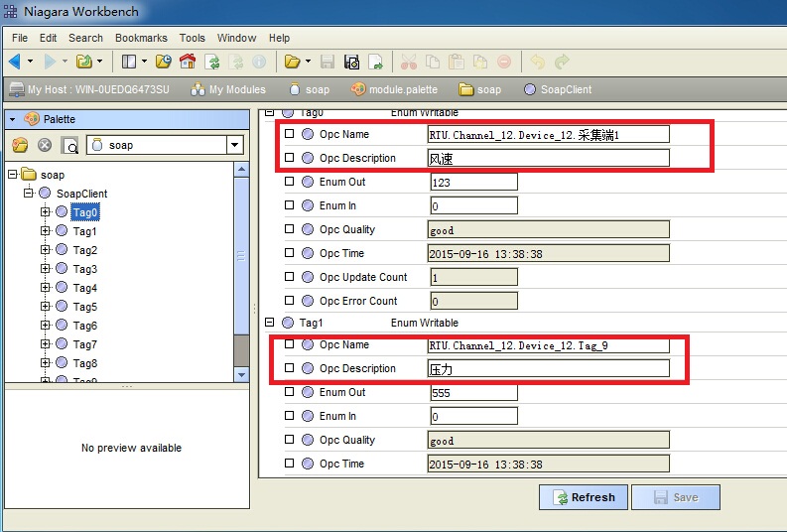Click the palette close X icon

46,145
